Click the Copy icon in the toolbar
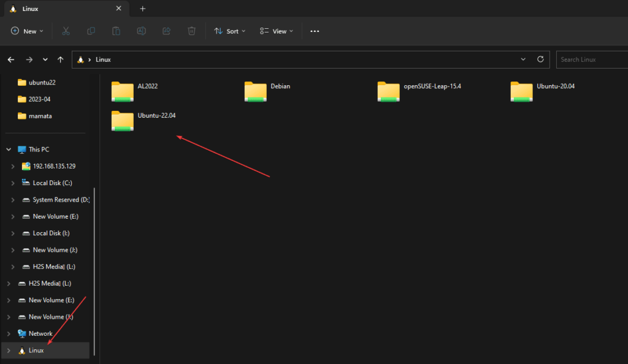This screenshot has height=364, width=628. point(91,31)
